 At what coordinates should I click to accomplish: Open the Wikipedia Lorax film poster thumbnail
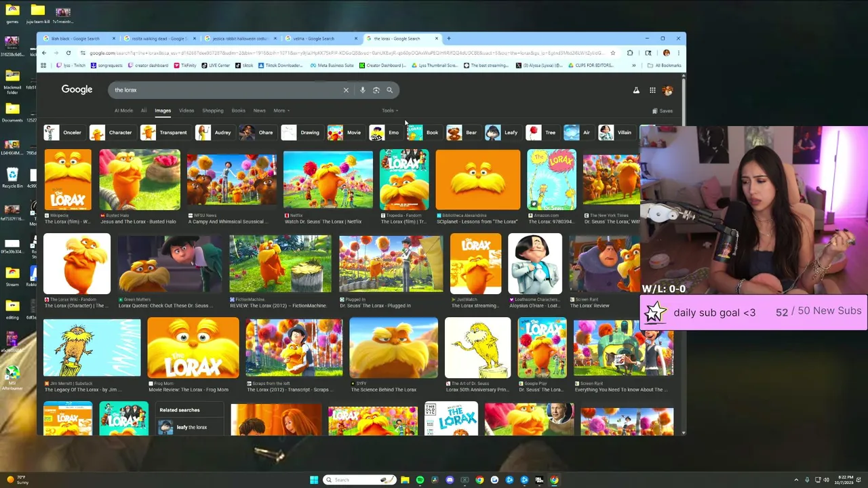(x=68, y=180)
